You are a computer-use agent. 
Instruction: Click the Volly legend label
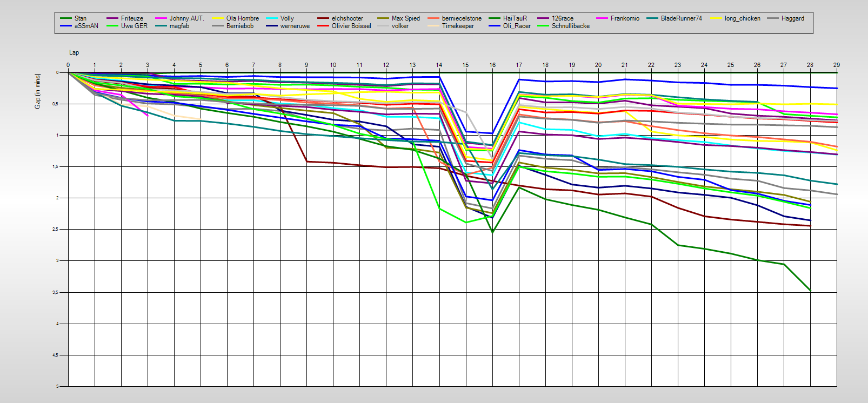[287, 18]
